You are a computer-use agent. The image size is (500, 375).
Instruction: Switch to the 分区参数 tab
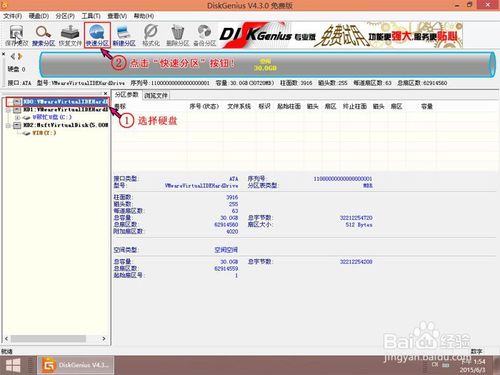(x=127, y=95)
